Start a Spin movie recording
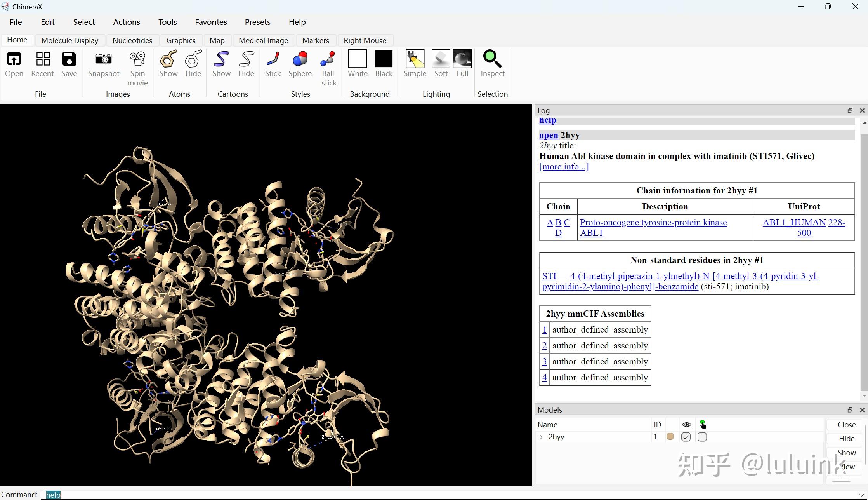Image resolution: width=868 pixels, height=500 pixels. point(137,59)
